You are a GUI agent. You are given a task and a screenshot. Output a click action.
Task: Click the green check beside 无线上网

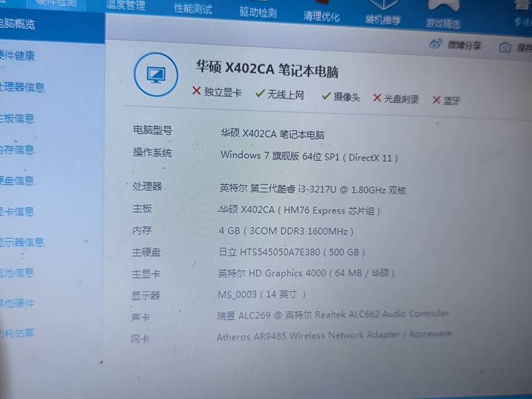tap(260, 93)
